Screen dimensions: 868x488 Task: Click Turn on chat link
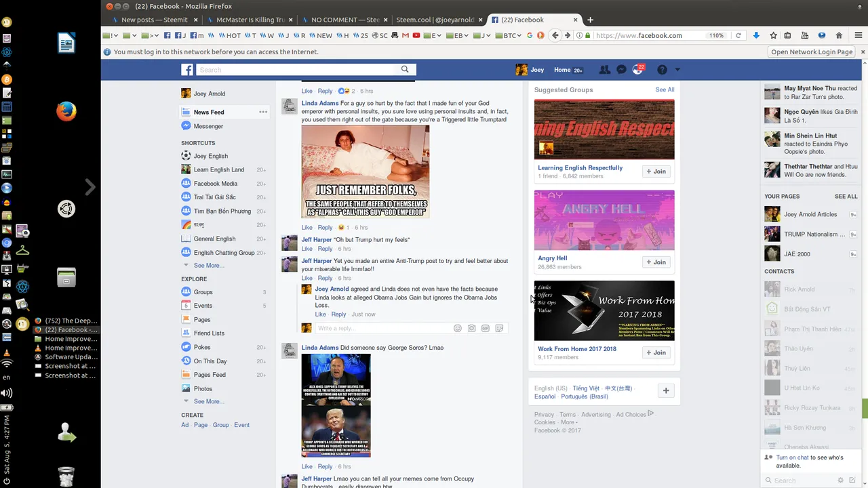792,457
